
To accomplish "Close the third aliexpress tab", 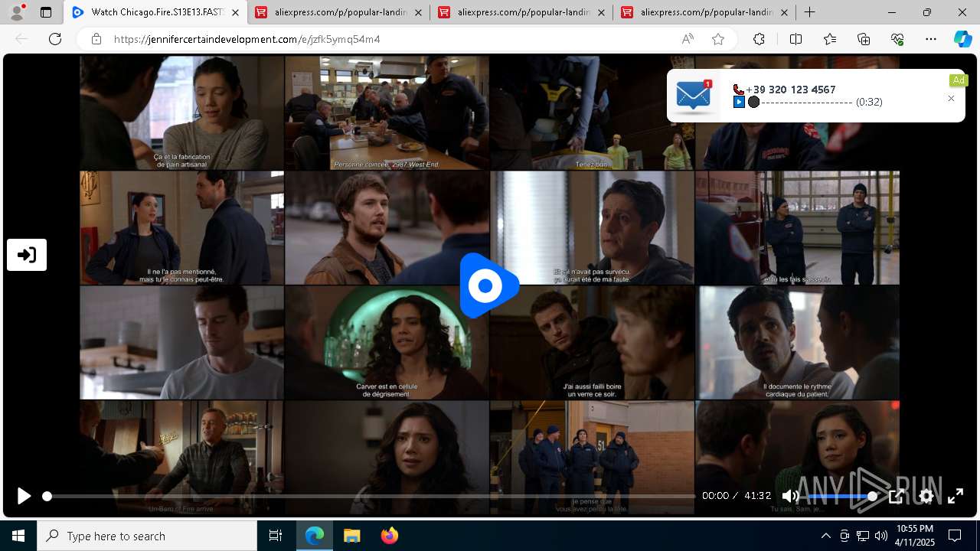I will click(x=784, y=12).
